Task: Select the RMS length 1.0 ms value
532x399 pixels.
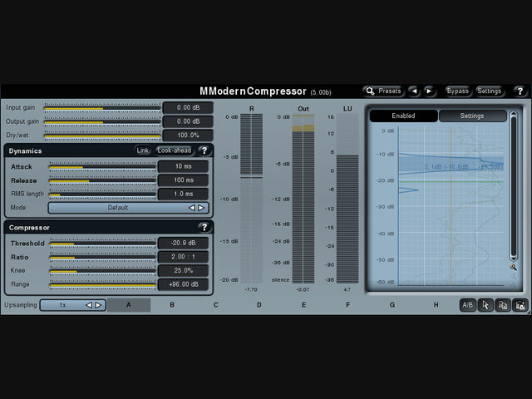Action: click(x=183, y=194)
